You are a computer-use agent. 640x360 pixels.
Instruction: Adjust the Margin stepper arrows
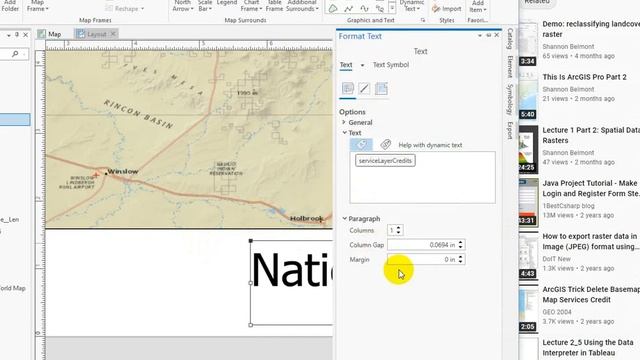coord(460,260)
